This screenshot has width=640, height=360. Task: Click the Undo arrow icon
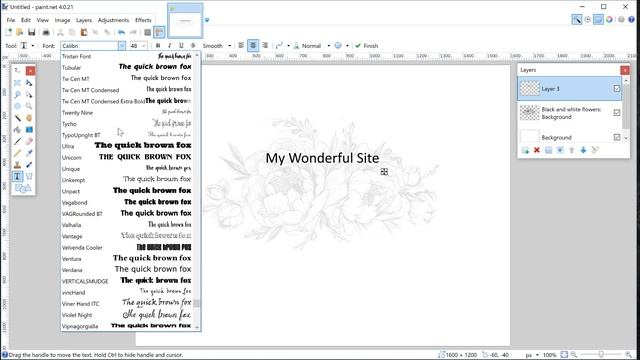tap(121, 32)
